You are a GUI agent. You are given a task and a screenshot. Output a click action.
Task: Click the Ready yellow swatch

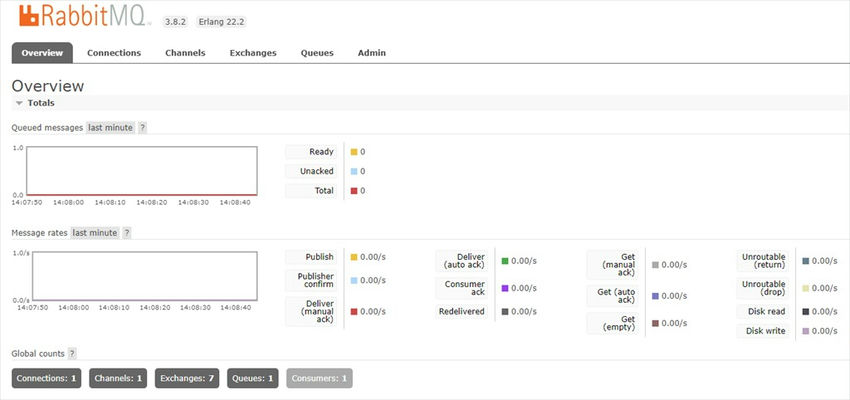point(354,152)
